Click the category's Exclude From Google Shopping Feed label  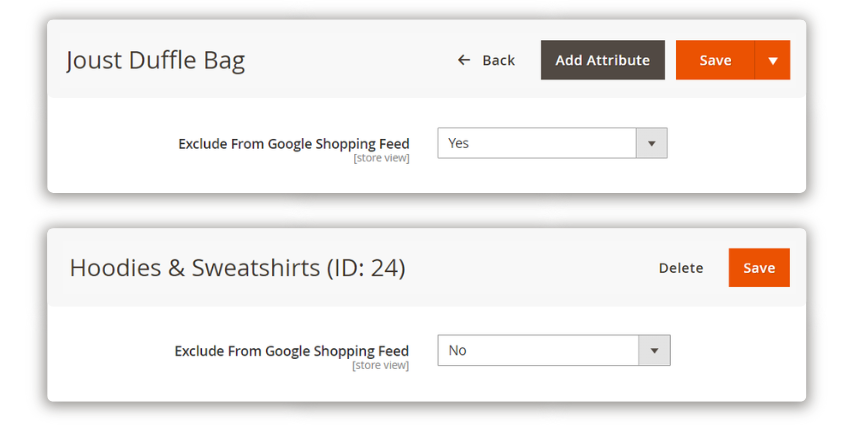pyautogui.click(x=292, y=352)
